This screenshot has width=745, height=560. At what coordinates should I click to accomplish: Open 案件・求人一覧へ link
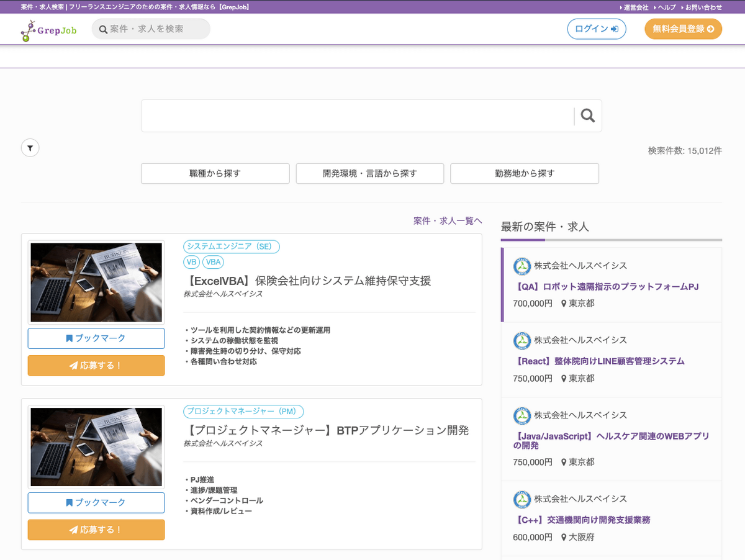[448, 221]
